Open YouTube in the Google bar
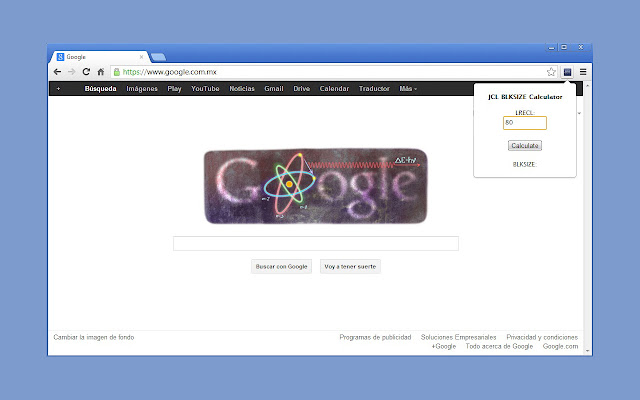The height and width of the screenshot is (400, 640). point(205,89)
